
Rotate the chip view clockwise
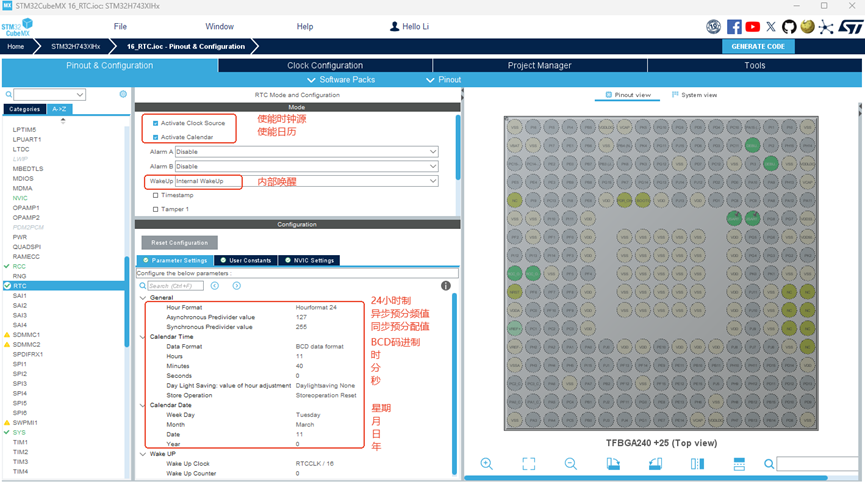[x=613, y=464]
